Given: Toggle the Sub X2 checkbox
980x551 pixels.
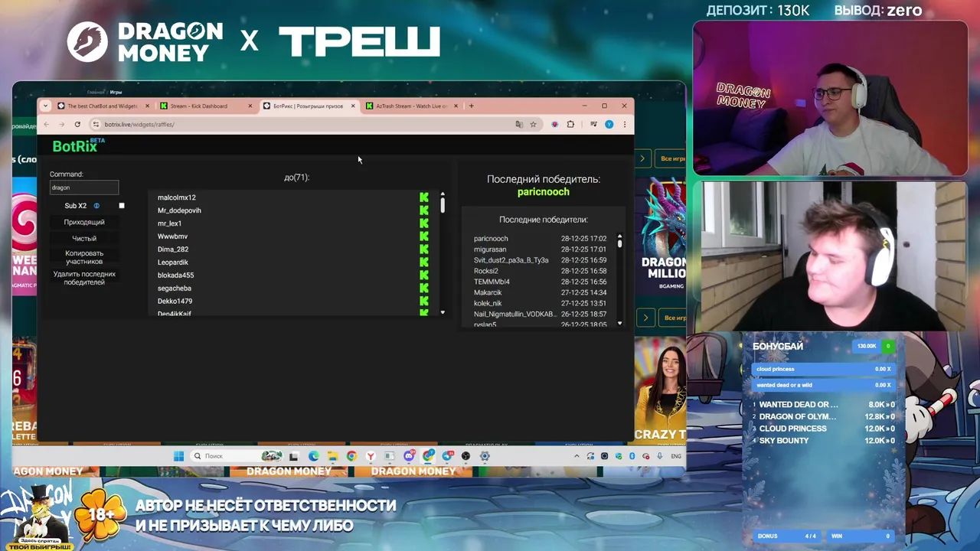Looking at the screenshot, I should [121, 206].
